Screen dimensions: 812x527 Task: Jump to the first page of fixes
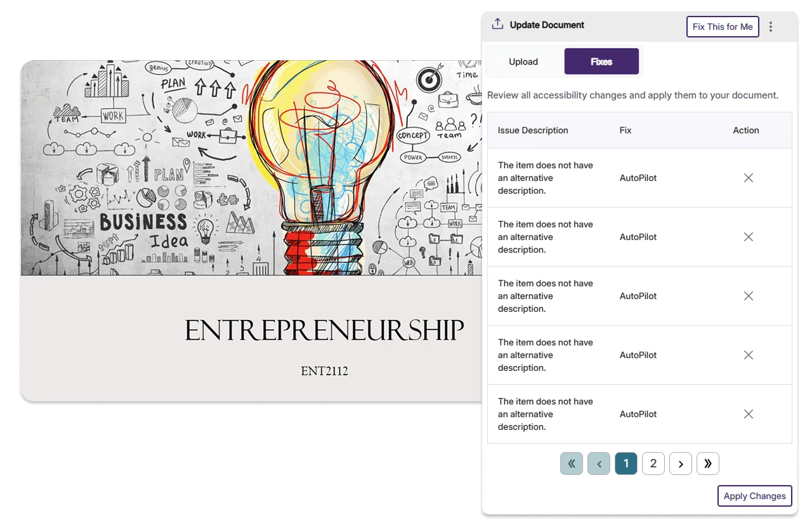tap(572, 464)
